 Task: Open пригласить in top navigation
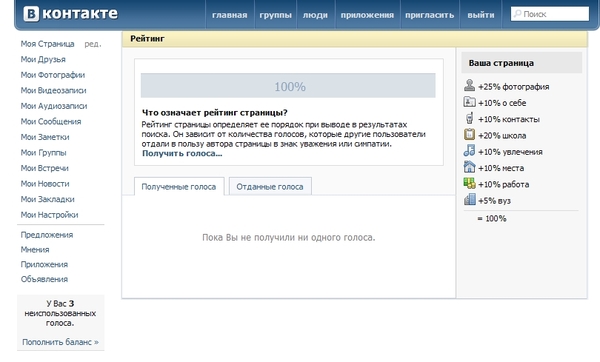point(429,15)
